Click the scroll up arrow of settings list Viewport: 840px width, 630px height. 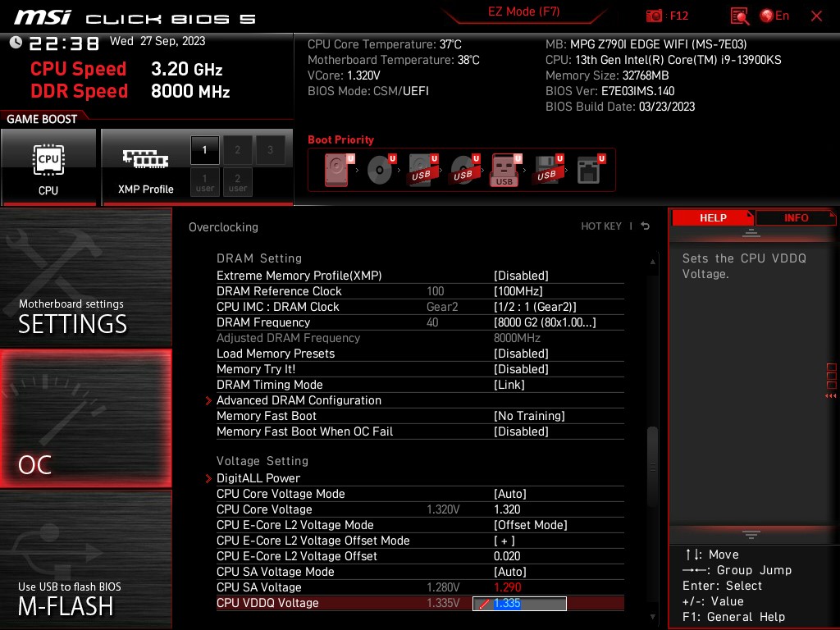[652, 262]
